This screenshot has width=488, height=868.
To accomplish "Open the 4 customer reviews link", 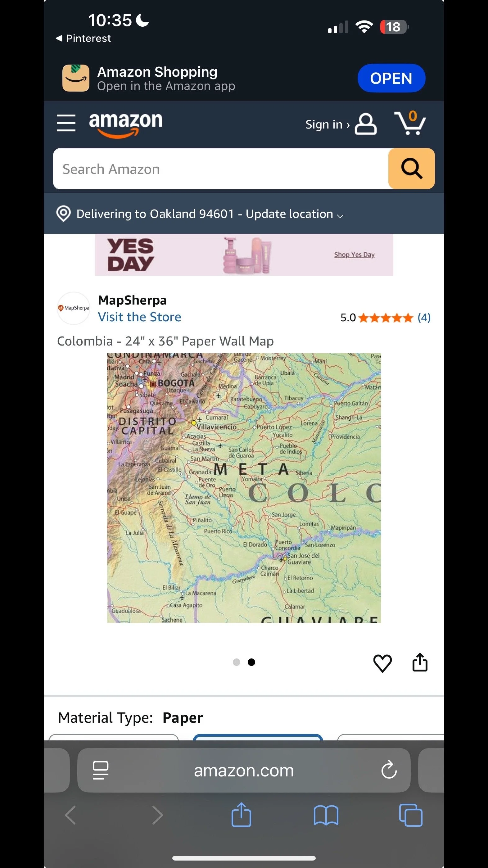I will pos(424,317).
